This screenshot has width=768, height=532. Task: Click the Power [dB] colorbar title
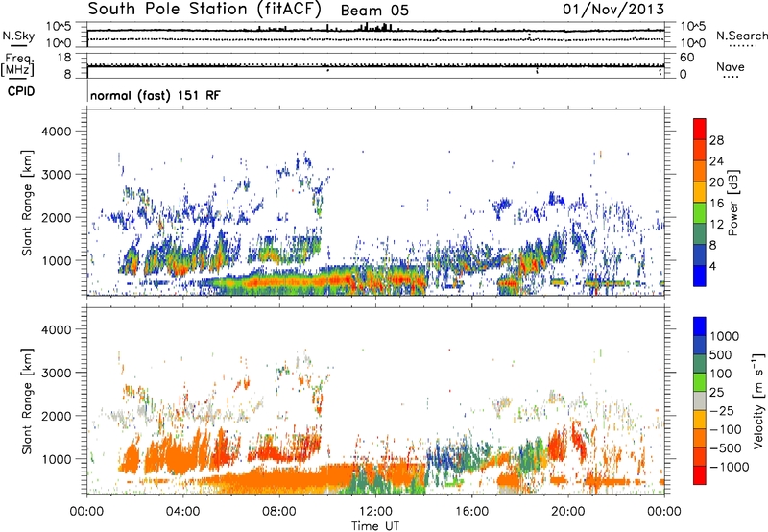tap(733, 203)
